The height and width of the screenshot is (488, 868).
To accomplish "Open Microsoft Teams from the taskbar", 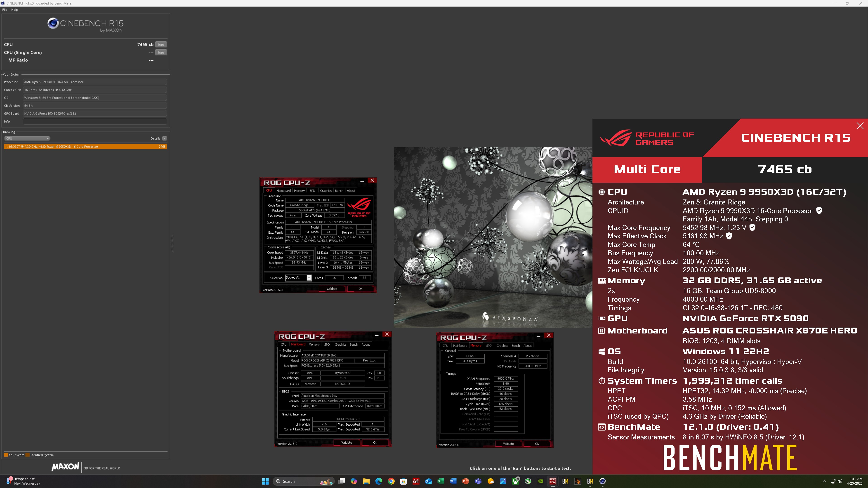I will (478, 481).
